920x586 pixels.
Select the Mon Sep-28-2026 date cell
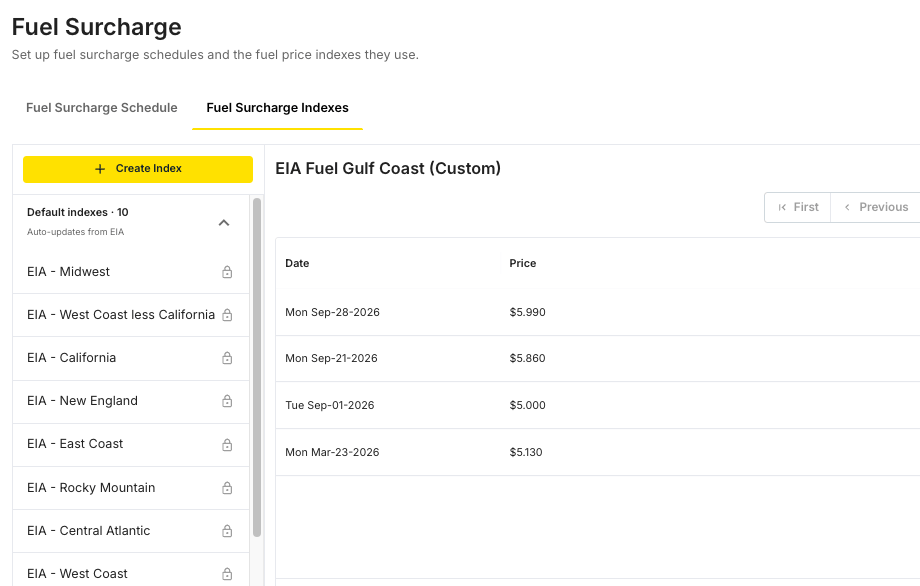pos(332,312)
